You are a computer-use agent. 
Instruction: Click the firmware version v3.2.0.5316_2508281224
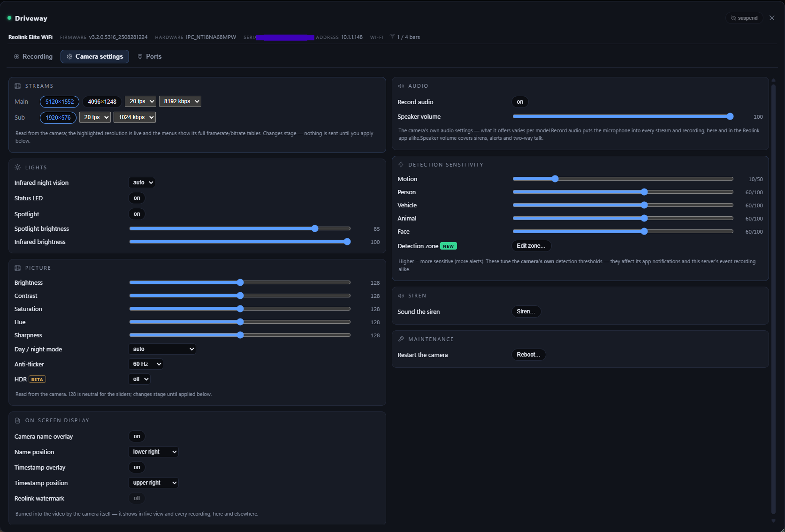pyautogui.click(x=118, y=37)
